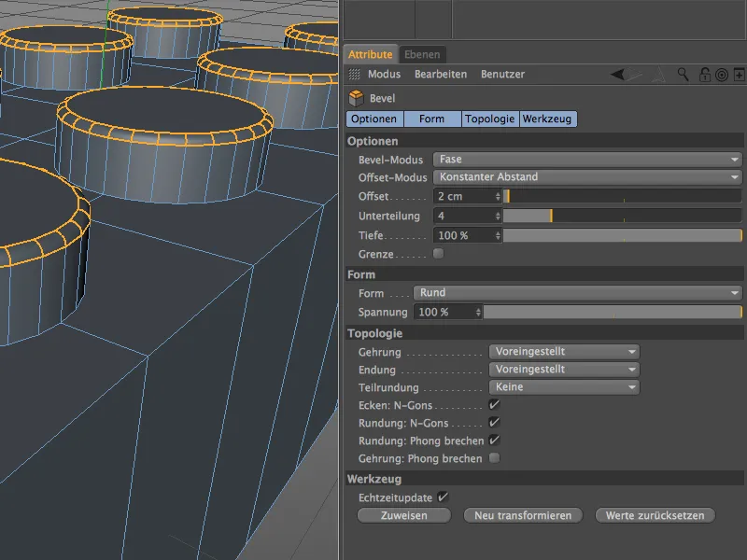Open the Modus menu
The width and height of the screenshot is (747, 560).
click(x=384, y=75)
